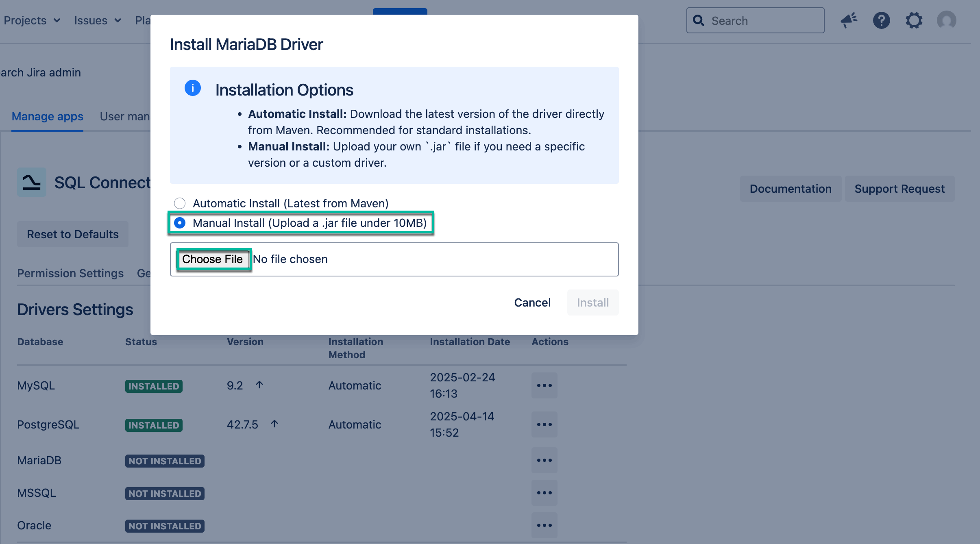Open your user profile avatar

946,20
